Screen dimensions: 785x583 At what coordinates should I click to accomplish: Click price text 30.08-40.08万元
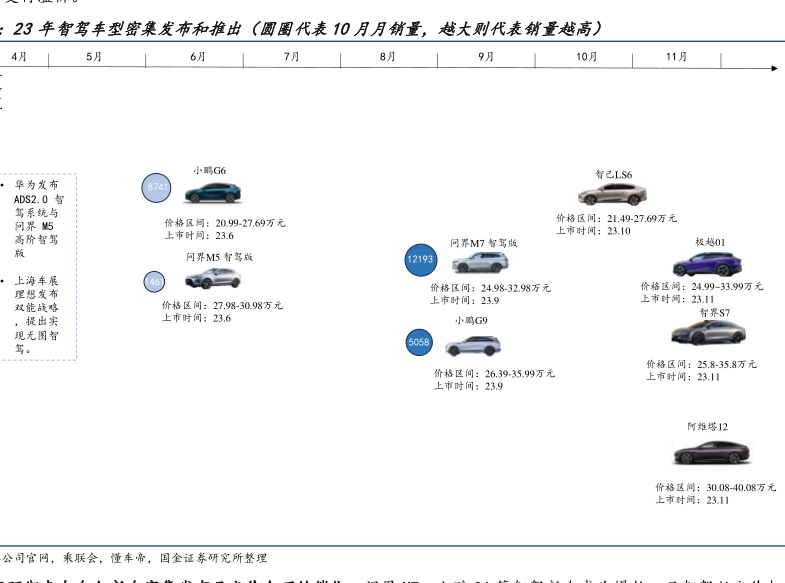741,487
